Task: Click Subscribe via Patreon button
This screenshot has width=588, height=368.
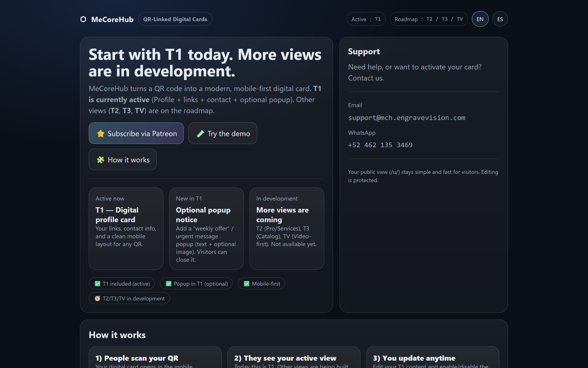Action: pos(136,133)
